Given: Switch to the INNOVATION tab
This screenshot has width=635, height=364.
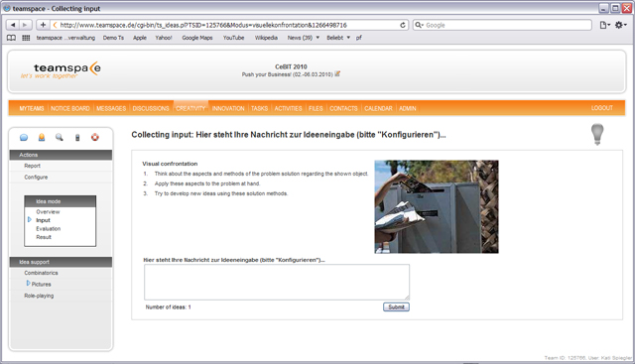Looking at the screenshot, I should (228, 108).
